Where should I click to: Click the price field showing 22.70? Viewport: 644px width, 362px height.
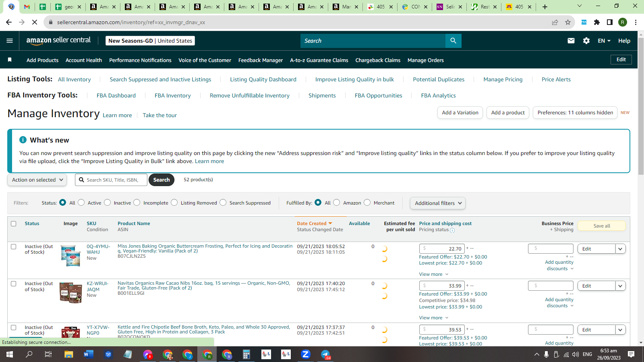[x=442, y=249]
